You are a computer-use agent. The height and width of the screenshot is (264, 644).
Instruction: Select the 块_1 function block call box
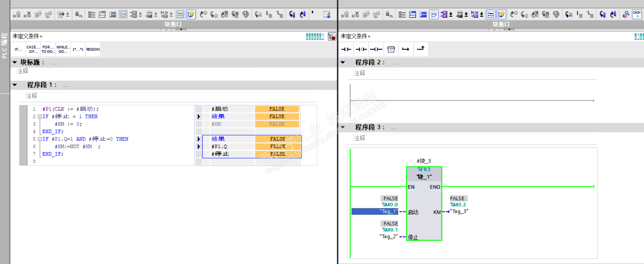coord(424,204)
